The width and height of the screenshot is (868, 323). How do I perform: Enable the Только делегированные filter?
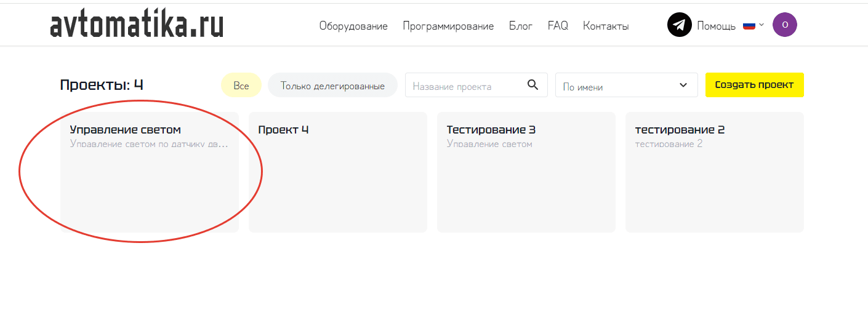[x=332, y=86]
